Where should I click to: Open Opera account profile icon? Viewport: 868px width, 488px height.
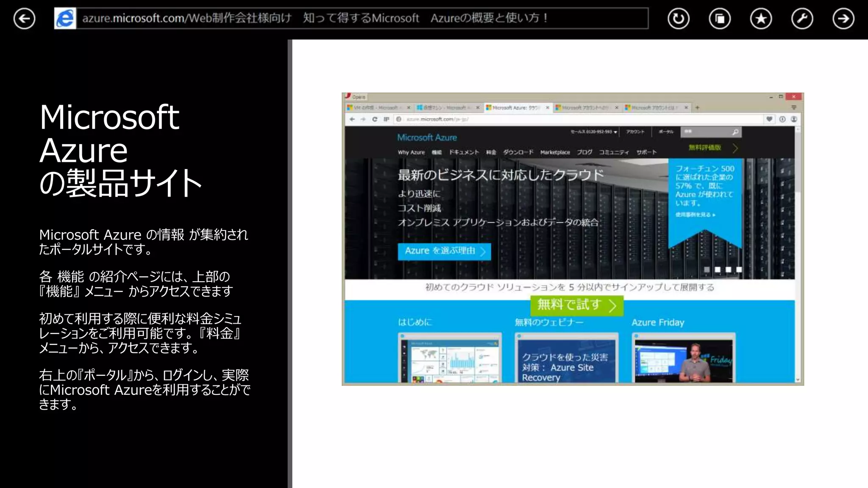(794, 119)
